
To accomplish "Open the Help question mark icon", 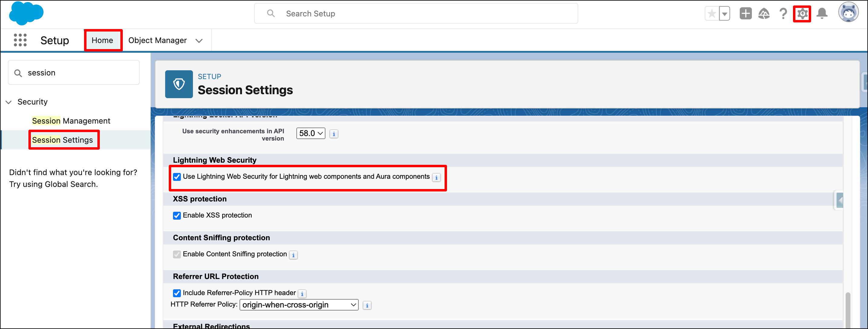I will [783, 14].
